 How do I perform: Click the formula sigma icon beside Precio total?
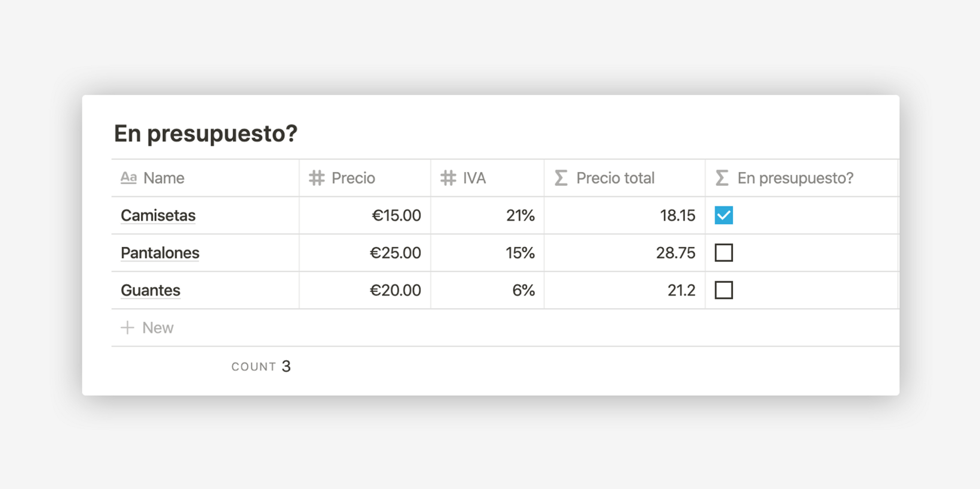[561, 178]
